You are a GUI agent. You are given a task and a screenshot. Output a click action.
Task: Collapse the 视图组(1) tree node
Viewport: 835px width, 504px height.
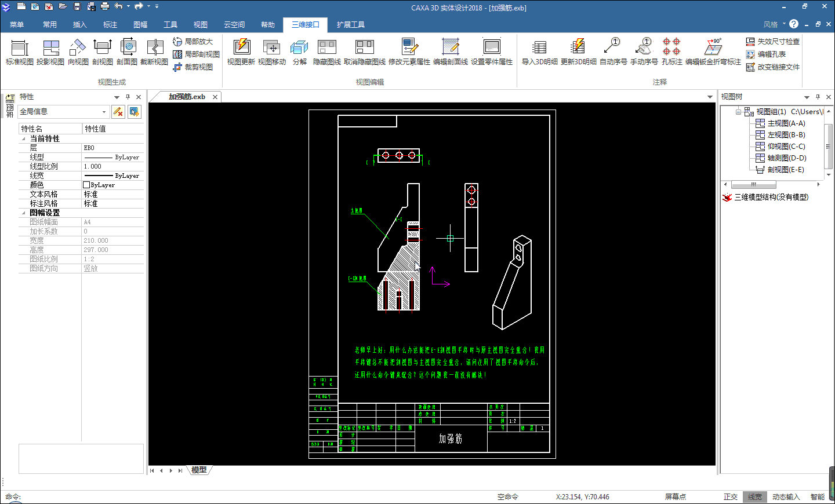pyautogui.click(x=738, y=112)
